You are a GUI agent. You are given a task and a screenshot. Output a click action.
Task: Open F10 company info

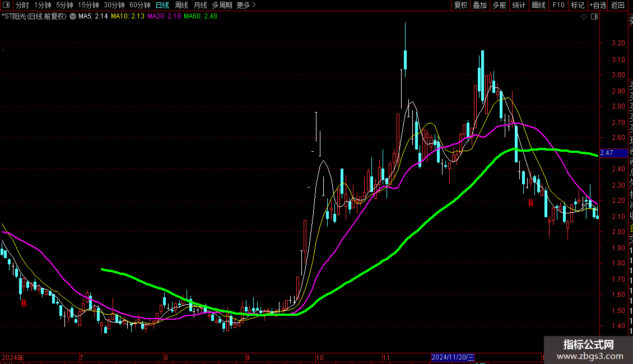(558, 5)
